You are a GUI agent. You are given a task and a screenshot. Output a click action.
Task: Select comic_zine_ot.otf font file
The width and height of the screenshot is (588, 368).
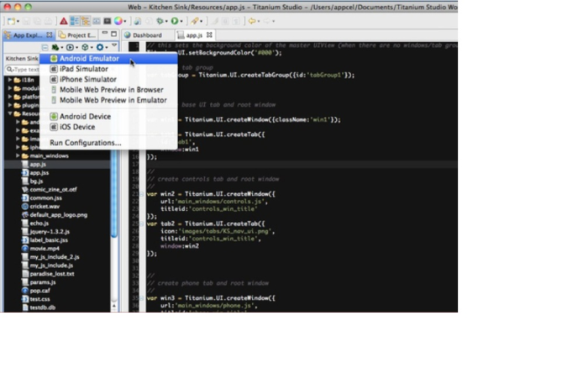(53, 190)
